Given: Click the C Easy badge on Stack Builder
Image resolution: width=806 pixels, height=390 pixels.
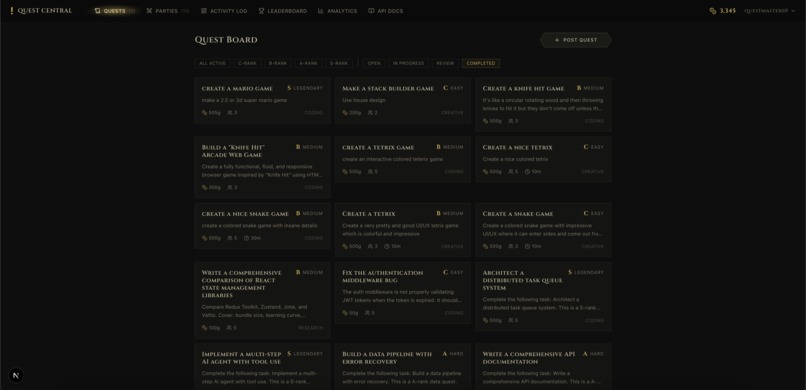Looking at the screenshot, I should coord(453,88).
